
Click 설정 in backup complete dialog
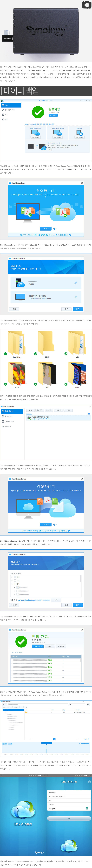coord(50,646)
